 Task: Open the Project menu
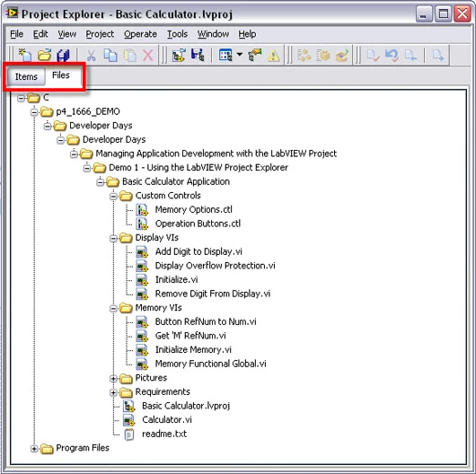pos(100,34)
